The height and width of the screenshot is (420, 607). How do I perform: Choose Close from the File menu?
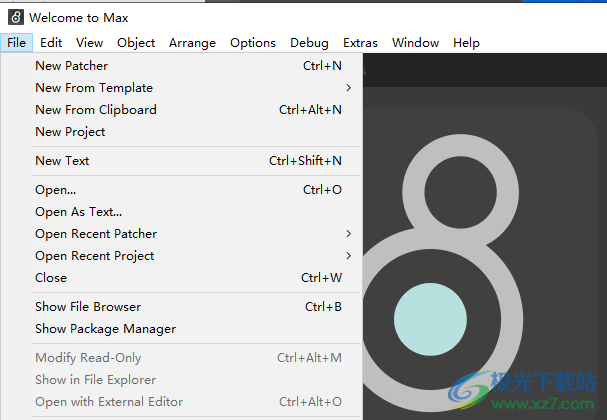point(51,278)
